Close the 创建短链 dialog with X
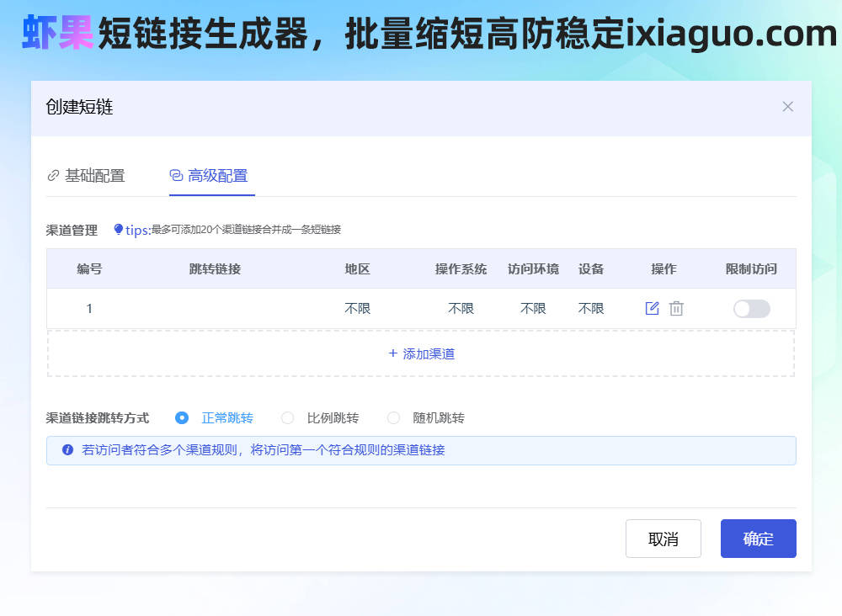The image size is (842, 616). 787,107
